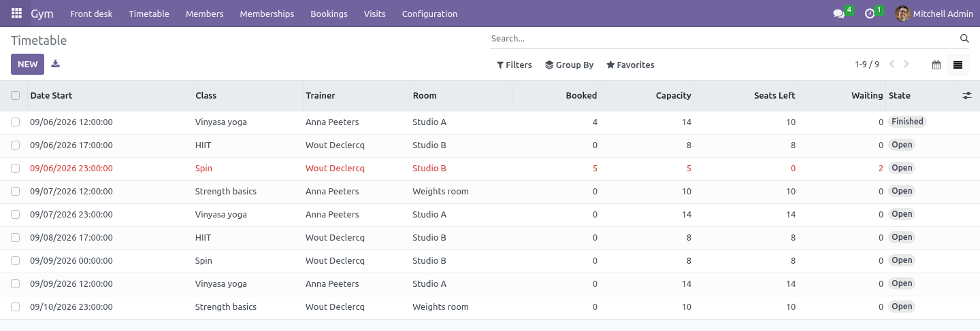Open the optional columns adjust icon
Viewport: 980px width, 331px height.
(967, 96)
